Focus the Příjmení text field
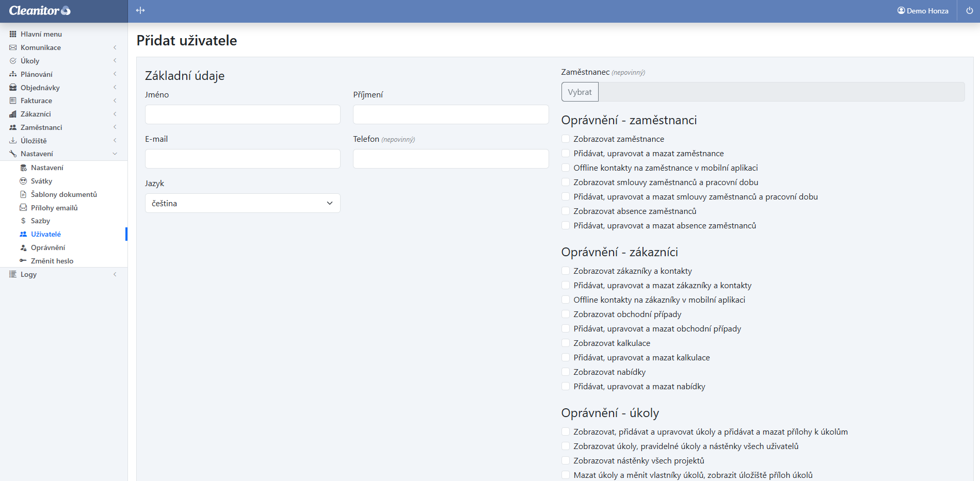Viewport: 980px width, 481px height. point(451,114)
